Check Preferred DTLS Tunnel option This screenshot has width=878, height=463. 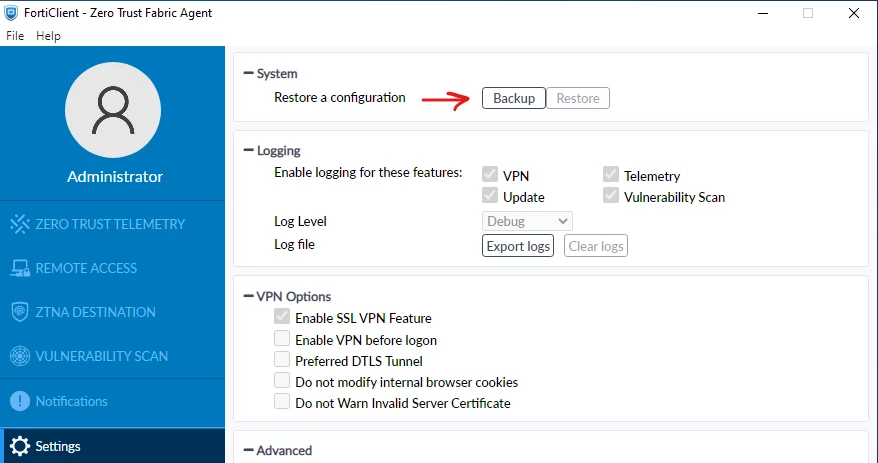coord(282,359)
